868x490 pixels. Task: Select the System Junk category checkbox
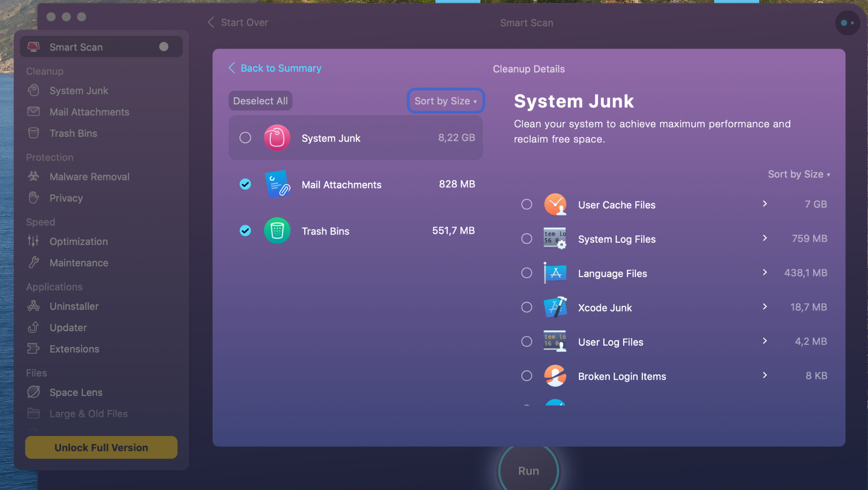click(245, 137)
